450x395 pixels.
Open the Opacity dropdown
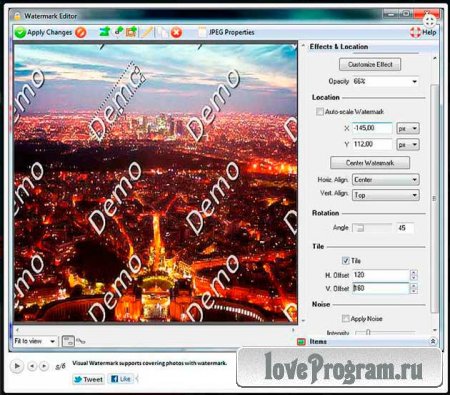(386, 81)
